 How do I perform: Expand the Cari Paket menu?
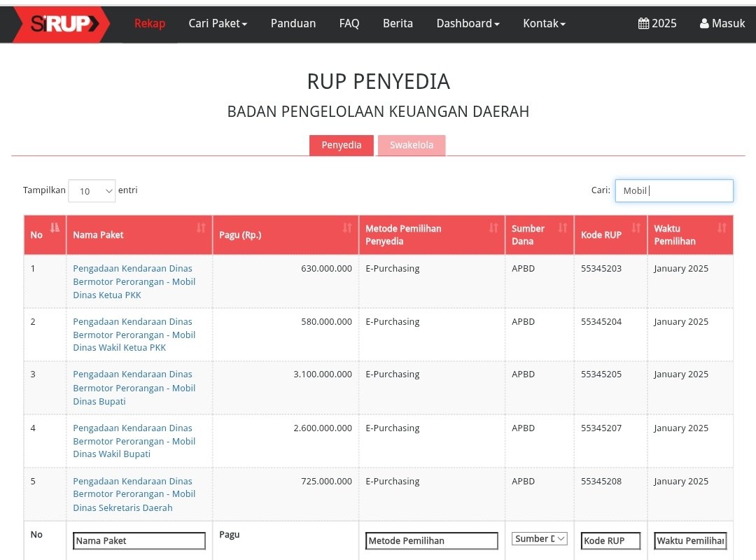click(218, 24)
